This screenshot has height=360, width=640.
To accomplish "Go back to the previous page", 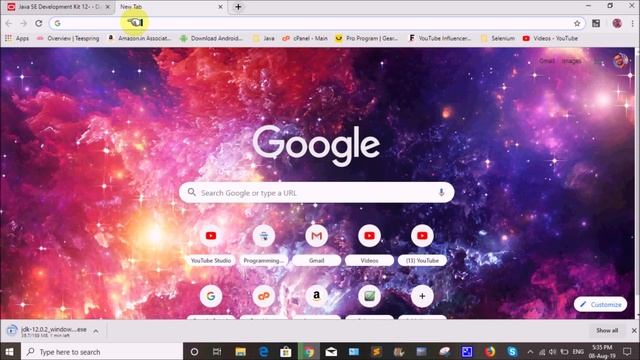I will 9,23.
